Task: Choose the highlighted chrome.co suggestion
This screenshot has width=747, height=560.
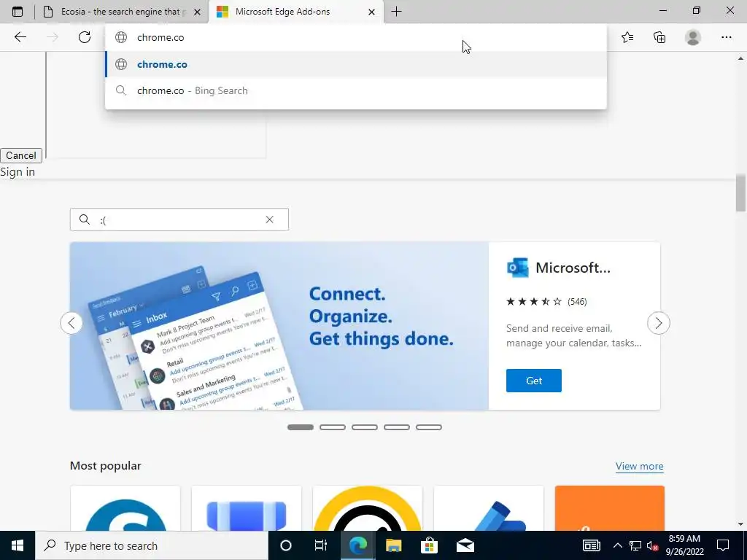Action: pos(356,64)
